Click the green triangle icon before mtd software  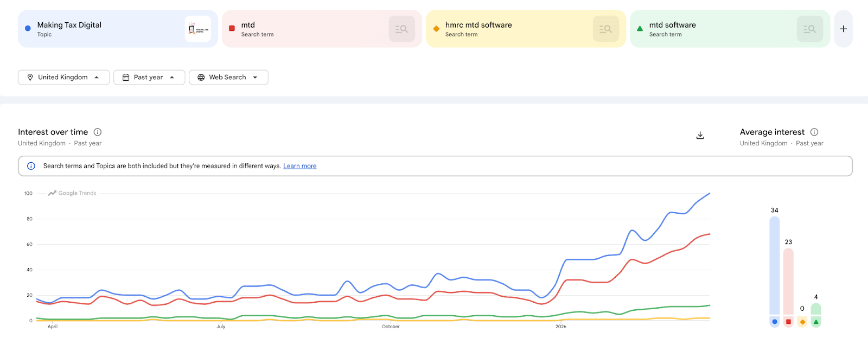tap(640, 28)
